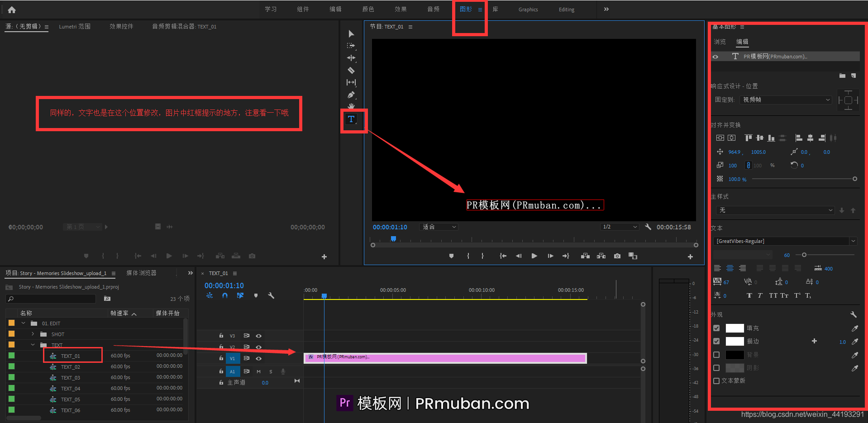Open the pin-to 视频帧 dropdown
Screen dimensions: 868x423
[786, 100]
